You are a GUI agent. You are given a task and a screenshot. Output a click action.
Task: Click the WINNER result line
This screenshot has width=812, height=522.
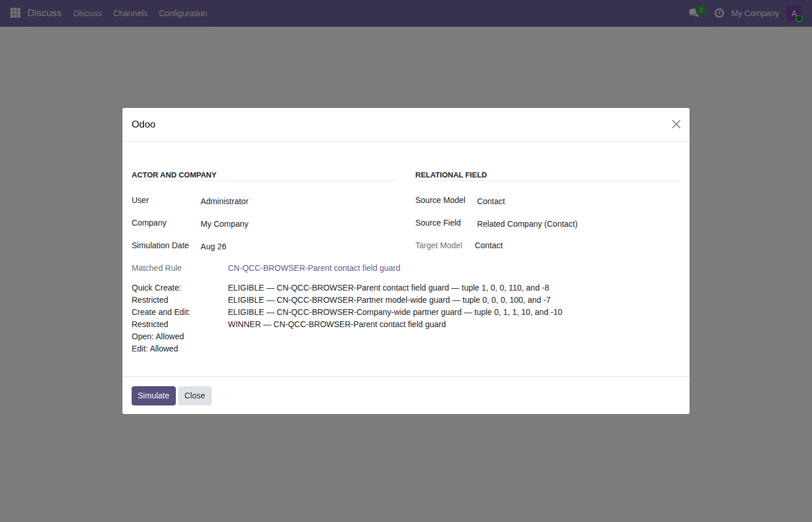click(x=337, y=324)
